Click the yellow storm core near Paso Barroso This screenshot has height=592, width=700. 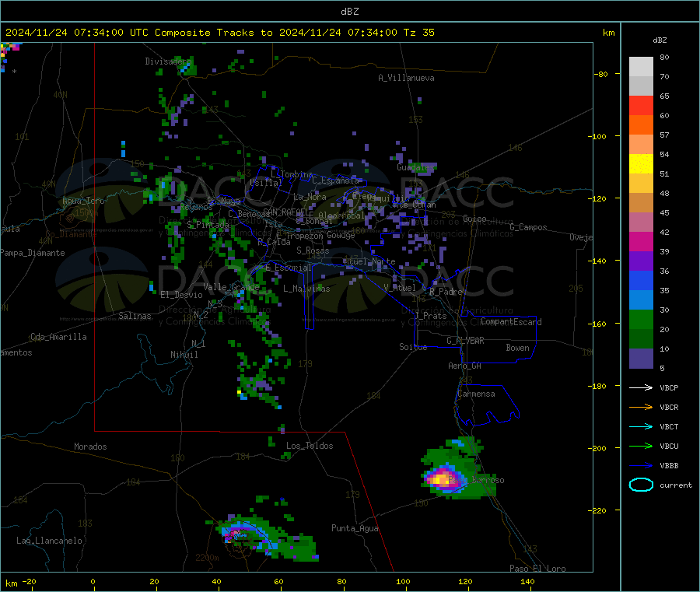tap(442, 479)
